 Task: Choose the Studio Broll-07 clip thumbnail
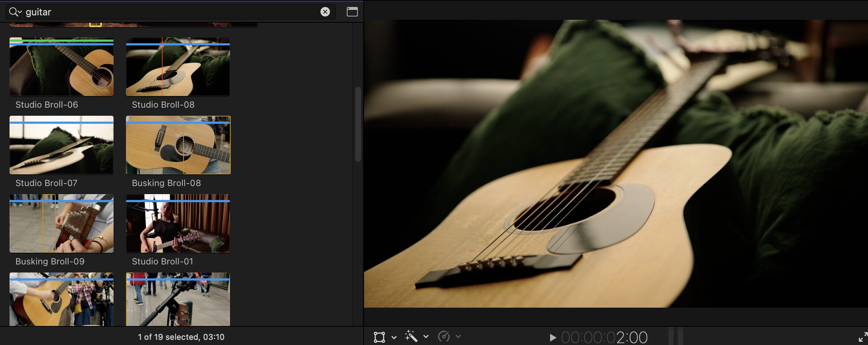(62, 145)
